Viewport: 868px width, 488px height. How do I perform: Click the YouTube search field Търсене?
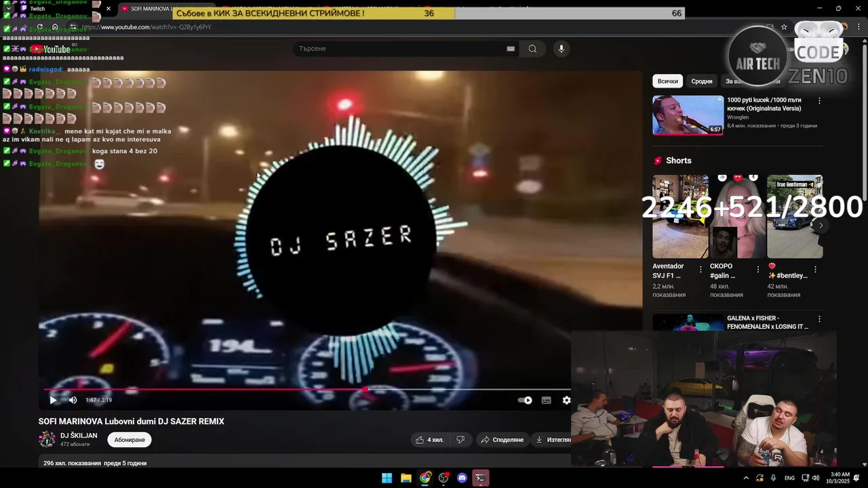[x=400, y=49]
